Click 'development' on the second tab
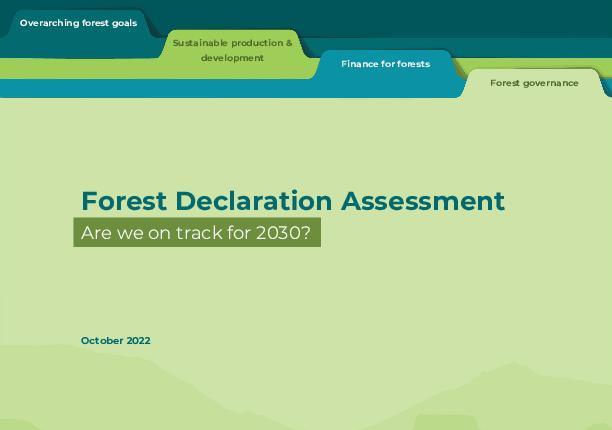Viewport: 612px width, 430px height. click(x=232, y=58)
